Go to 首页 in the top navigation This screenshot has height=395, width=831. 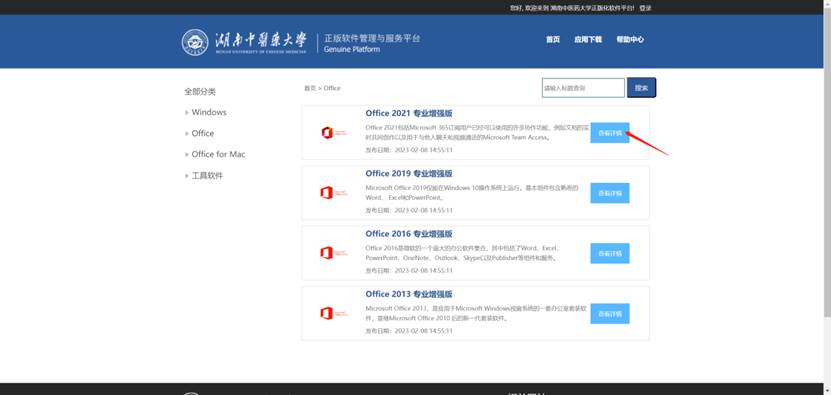(553, 39)
